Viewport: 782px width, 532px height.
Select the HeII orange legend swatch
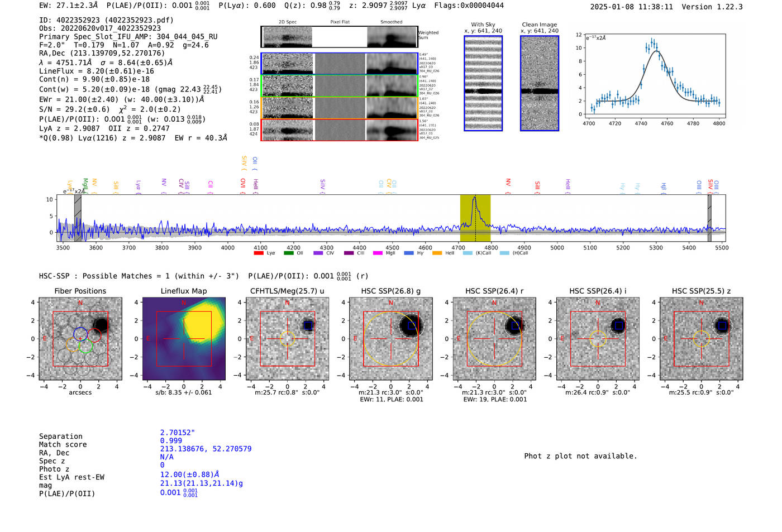click(x=437, y=253)
